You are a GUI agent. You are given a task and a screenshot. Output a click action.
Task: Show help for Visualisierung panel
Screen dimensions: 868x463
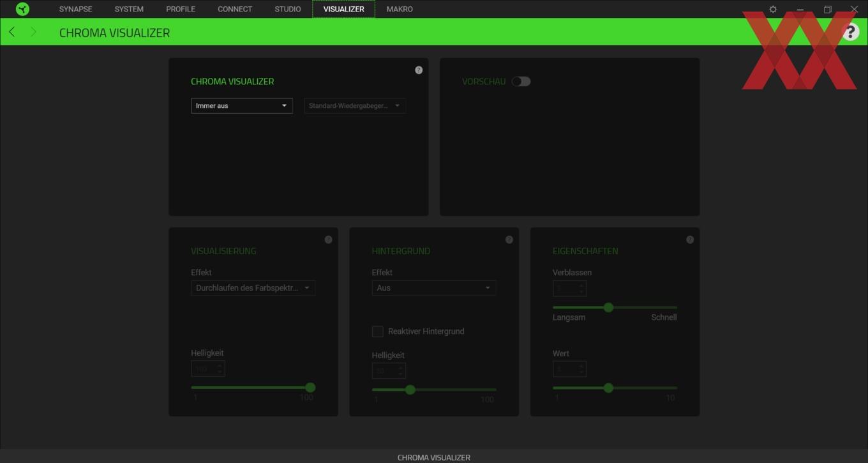pyautogui.click(x=328, y=239)
